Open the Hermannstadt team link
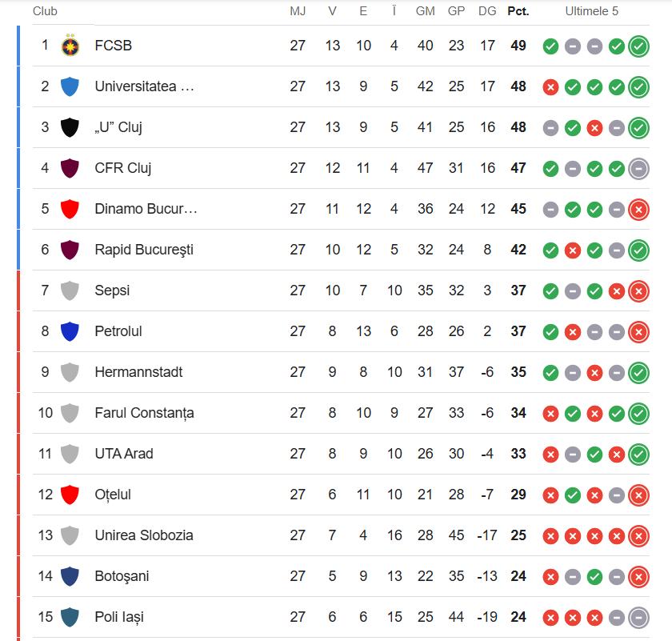This screenshot has width=672, height=641. pyautogui.click(x=138, y=372)
